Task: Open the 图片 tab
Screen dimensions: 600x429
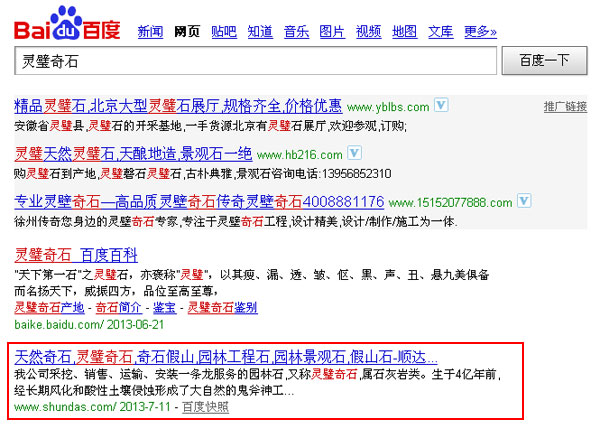Action: pos(332,32)
